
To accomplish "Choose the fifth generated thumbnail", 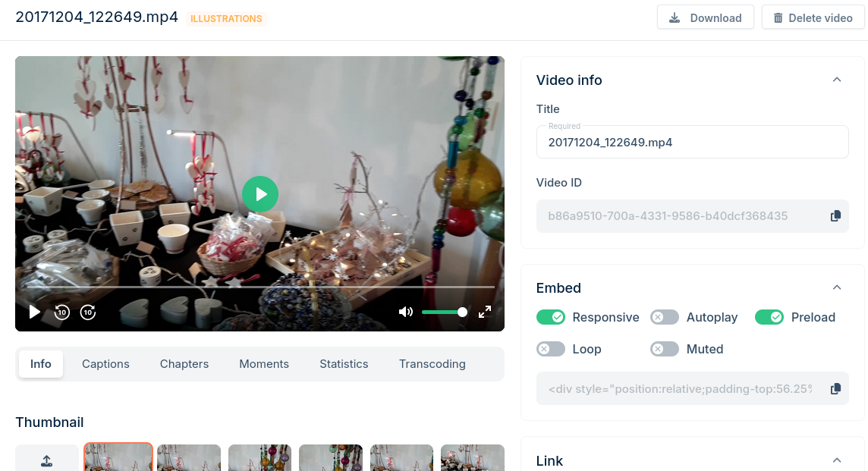I will point(401,457).
